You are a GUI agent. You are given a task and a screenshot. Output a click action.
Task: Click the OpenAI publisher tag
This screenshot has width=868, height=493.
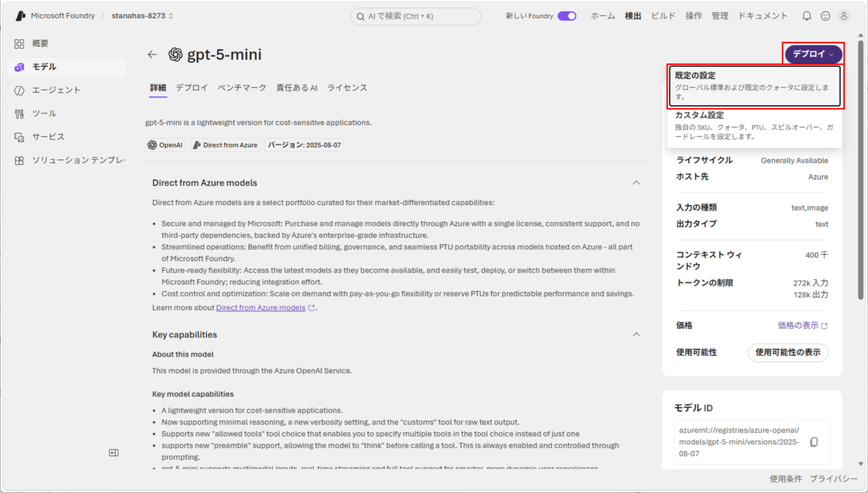166,145
